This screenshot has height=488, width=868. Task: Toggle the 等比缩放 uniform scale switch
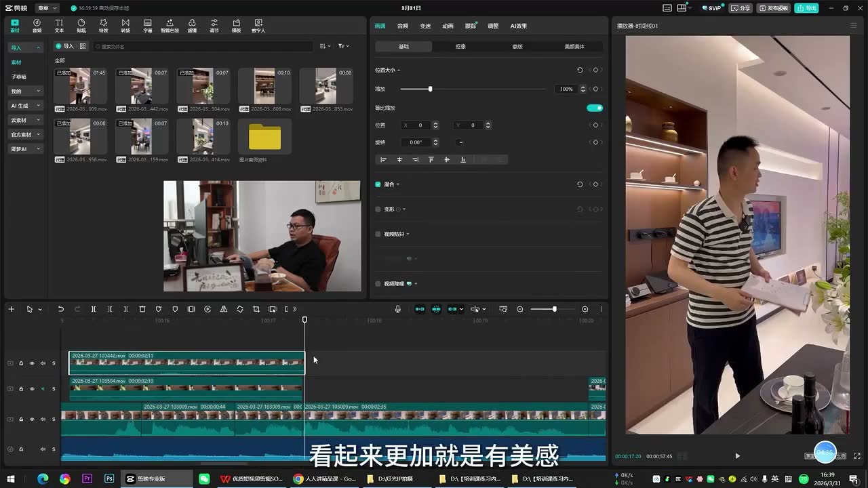click(x=595, y=108)
